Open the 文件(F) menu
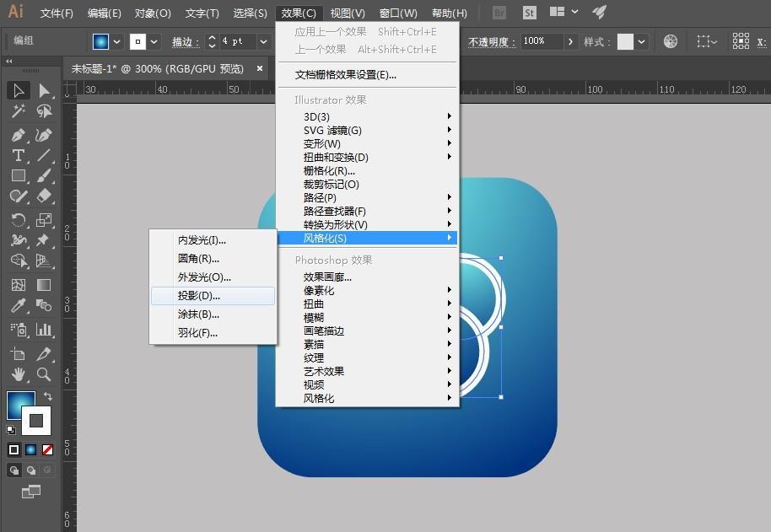 [x=57, y=13]
